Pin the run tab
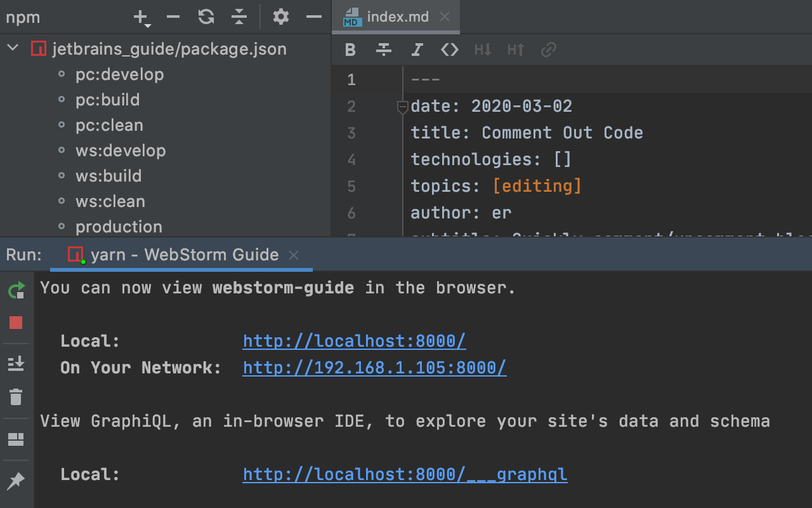 [16, 481]
